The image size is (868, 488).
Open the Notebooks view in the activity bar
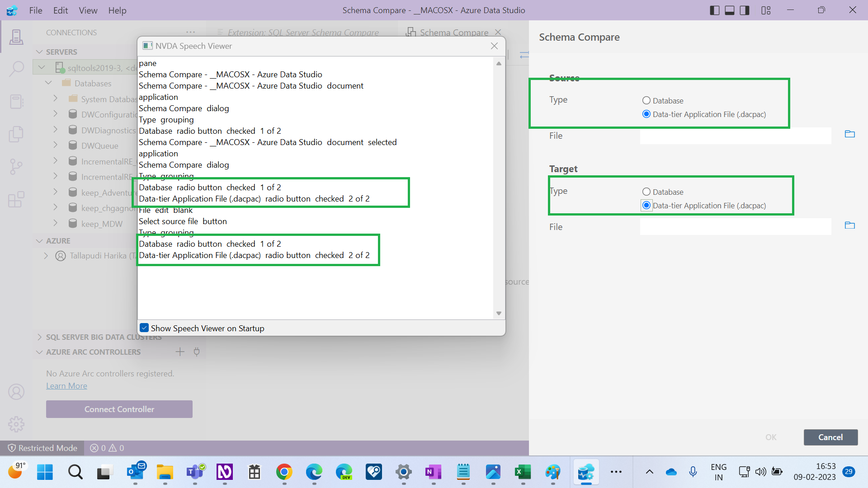point(16,102)
